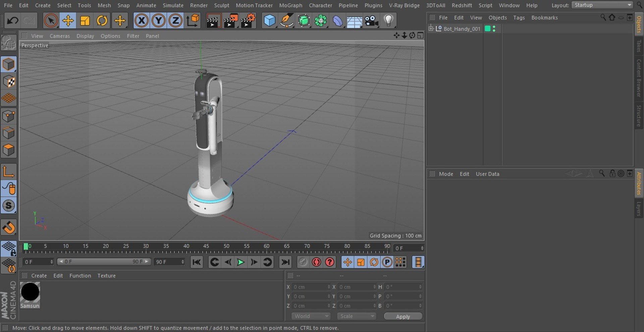
Task: Go to end of animation
Action: point(285,262)
